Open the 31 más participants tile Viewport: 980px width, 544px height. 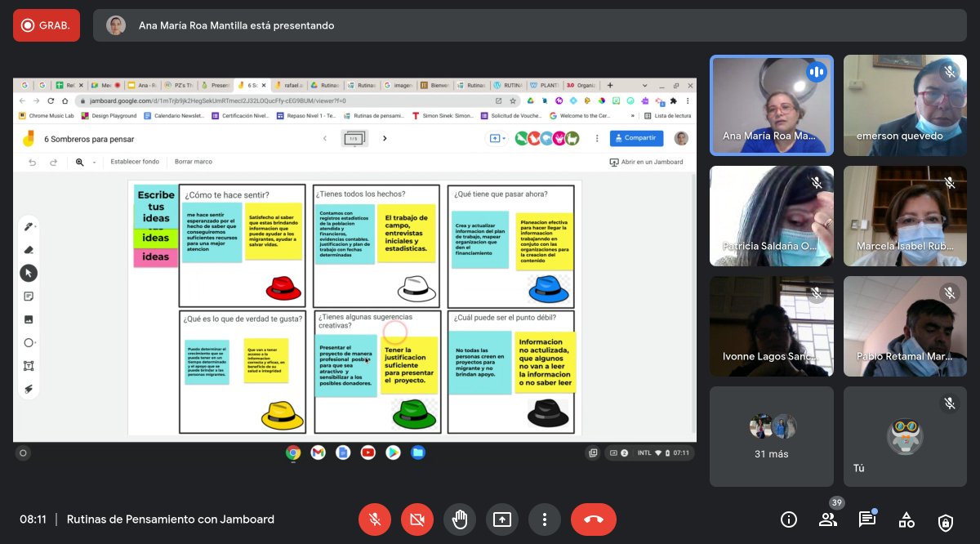pos(771,436)
